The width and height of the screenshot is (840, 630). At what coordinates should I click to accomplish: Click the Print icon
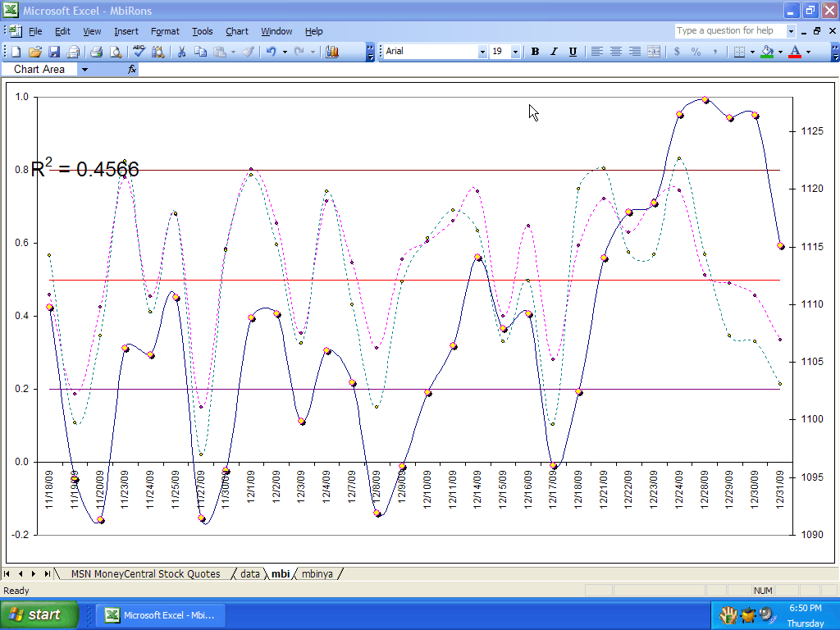(x=96, y=52)
